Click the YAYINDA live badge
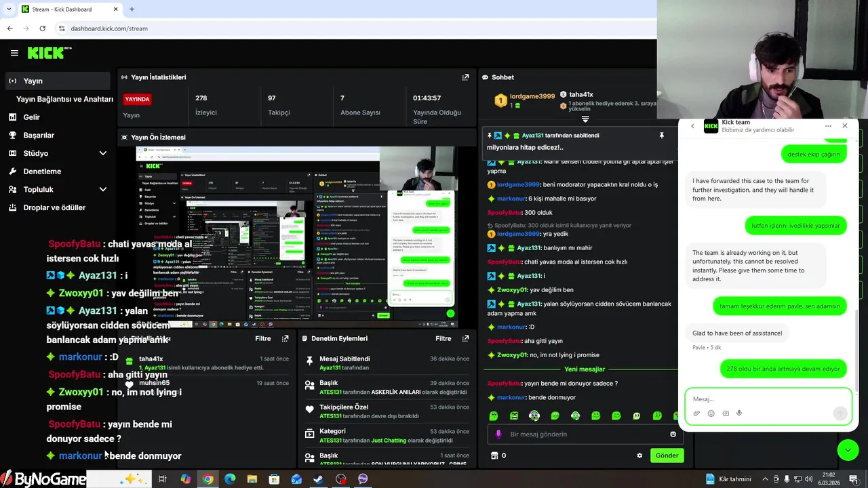868x488 pixels. point(137,99)
